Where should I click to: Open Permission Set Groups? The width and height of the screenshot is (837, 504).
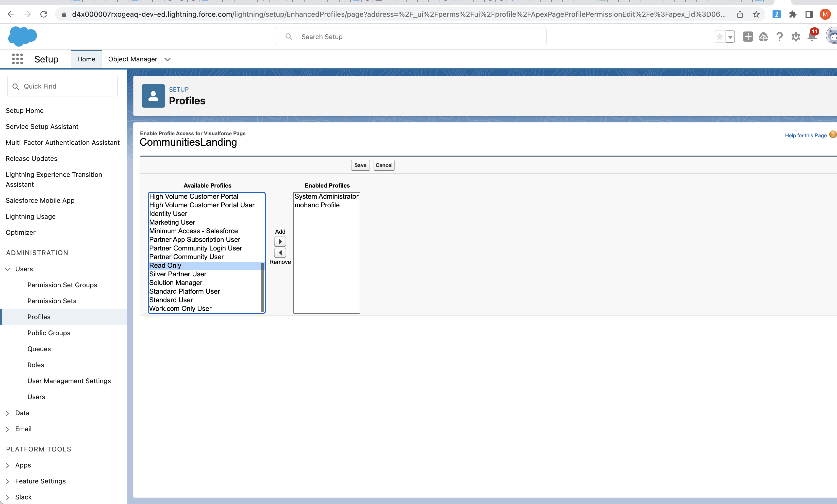62,285
